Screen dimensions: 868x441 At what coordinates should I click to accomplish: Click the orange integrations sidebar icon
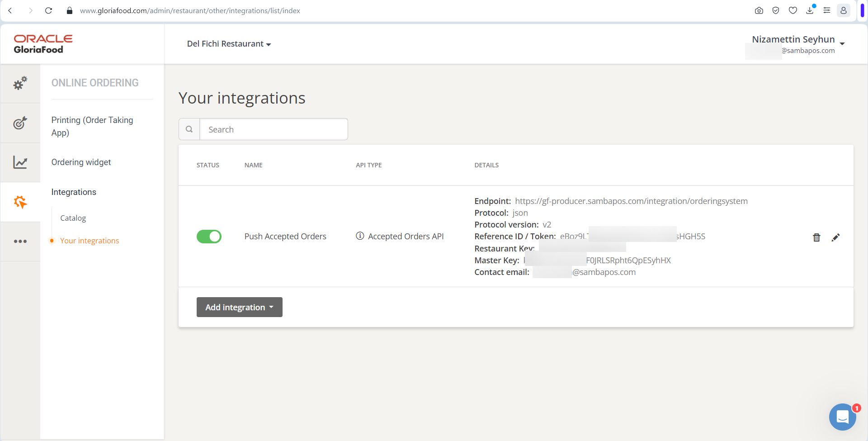pos(20,202)
